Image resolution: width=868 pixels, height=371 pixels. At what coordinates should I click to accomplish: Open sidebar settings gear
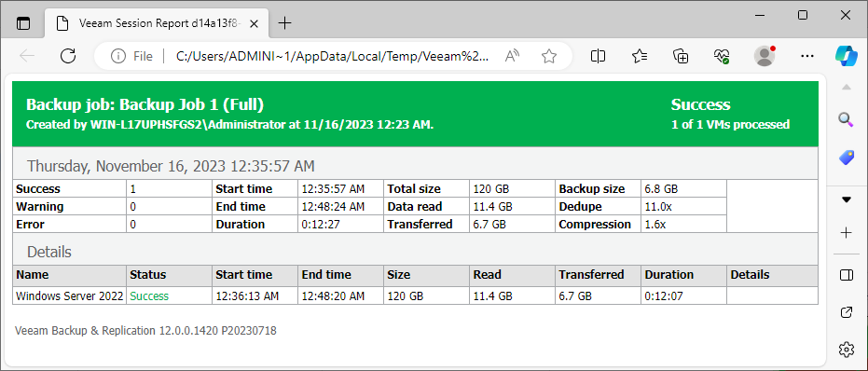[x=846, y=350]
